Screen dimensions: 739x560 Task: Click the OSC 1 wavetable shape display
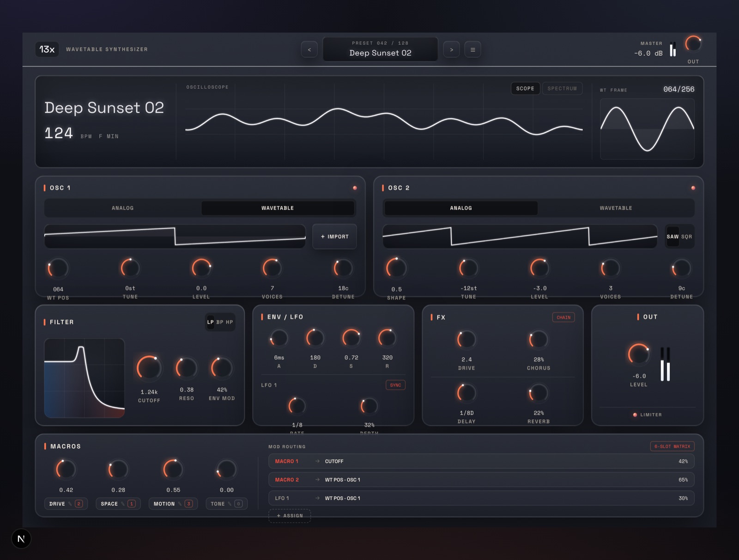tap(175, 236)
